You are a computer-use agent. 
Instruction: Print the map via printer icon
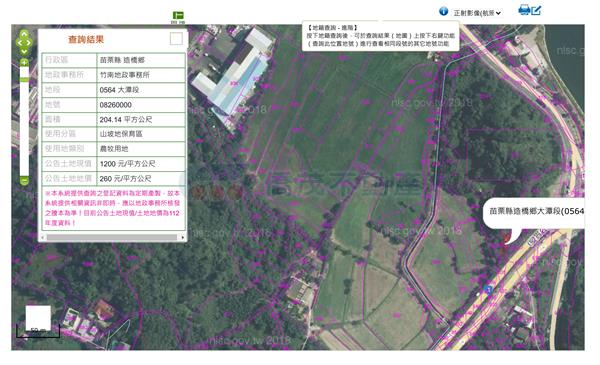click(524, 9)
